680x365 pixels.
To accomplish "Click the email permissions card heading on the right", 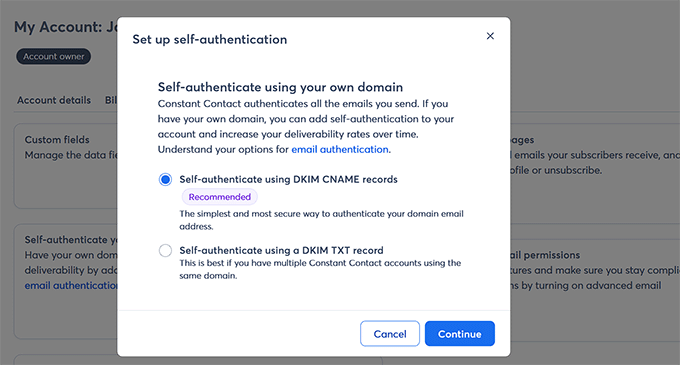I will (545, 255).
